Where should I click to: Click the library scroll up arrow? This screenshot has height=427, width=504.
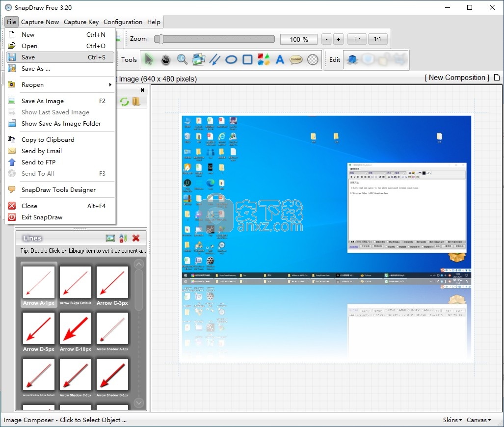(x=139, y=265)
